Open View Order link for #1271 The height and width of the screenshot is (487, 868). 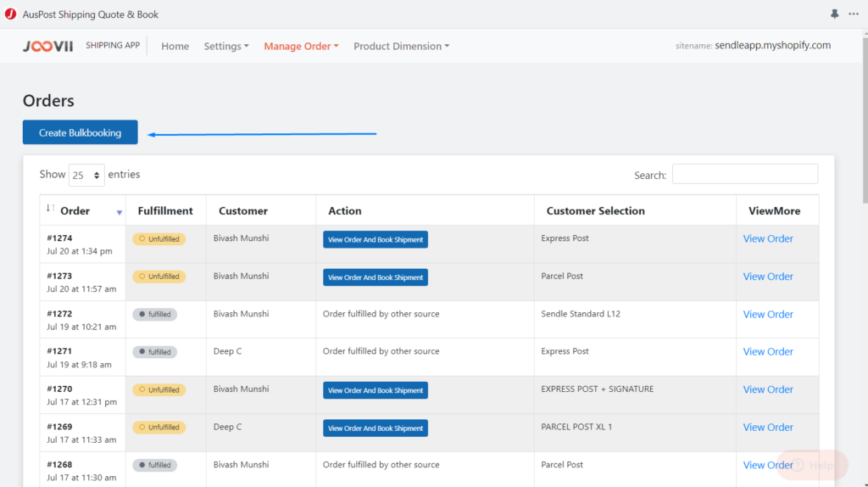click(768, 352)
